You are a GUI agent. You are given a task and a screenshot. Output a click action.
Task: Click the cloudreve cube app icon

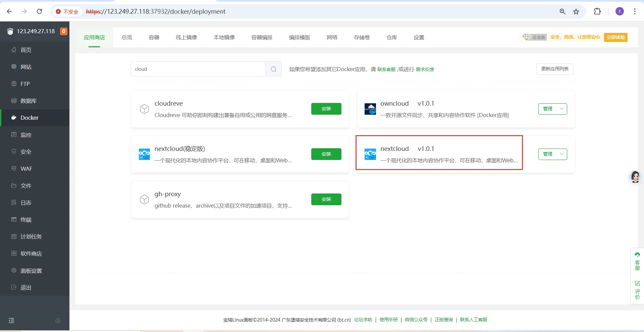(x=144, y=109)
